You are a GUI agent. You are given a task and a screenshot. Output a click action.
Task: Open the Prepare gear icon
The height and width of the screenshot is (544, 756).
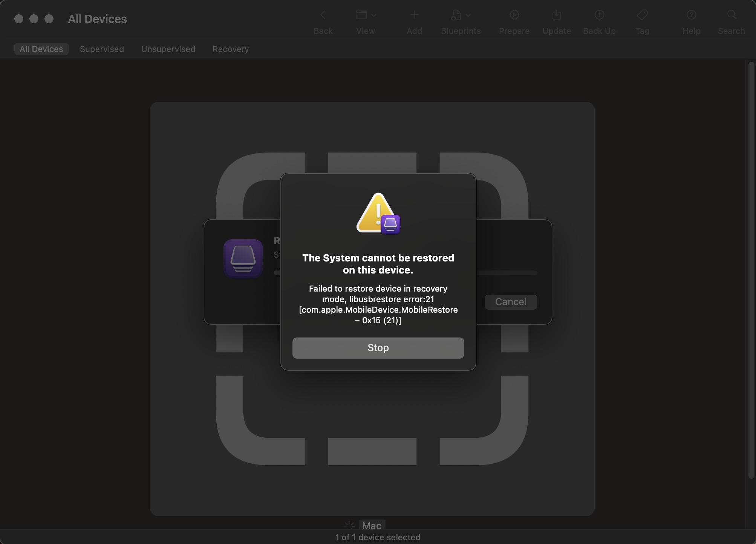coord(514,15)
